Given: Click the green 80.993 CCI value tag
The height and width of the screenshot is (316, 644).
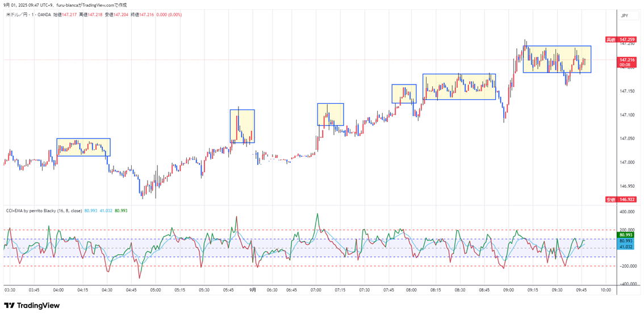Looking at the screenshot, I should [626, 234].
